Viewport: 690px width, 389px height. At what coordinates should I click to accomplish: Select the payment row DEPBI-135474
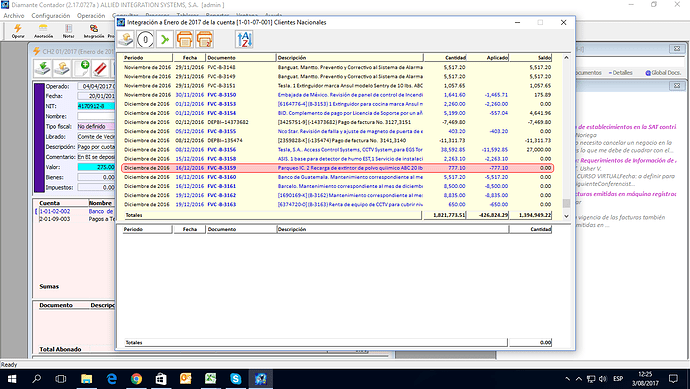click(x=337, y=140)
